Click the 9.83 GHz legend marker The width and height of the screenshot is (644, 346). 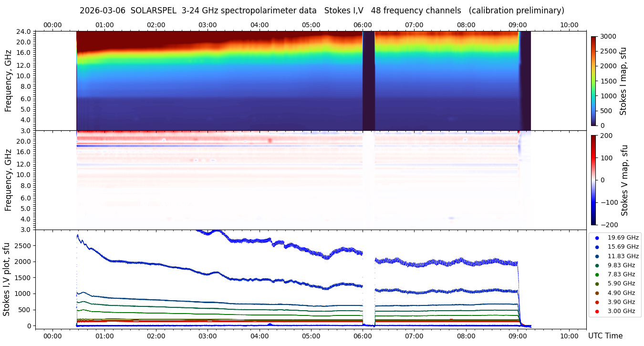[597, 265]
